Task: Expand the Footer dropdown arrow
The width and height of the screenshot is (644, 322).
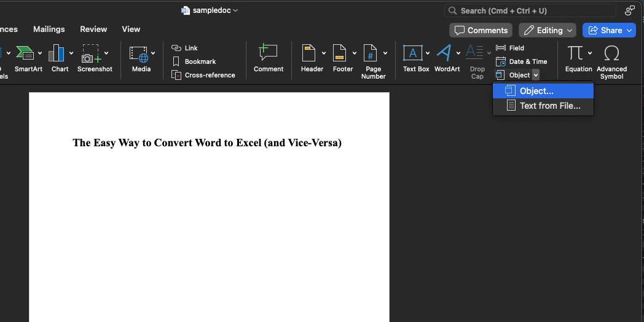Action: [355, 53]
